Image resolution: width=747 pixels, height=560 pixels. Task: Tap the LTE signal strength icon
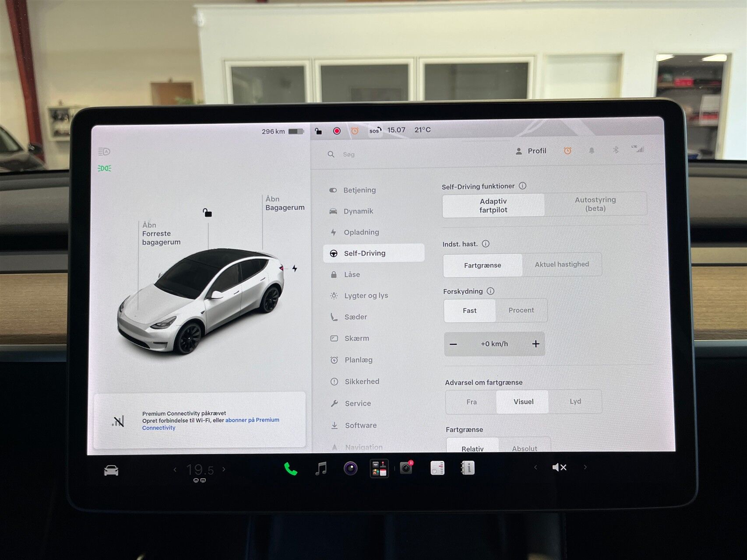tap(638, 149)
